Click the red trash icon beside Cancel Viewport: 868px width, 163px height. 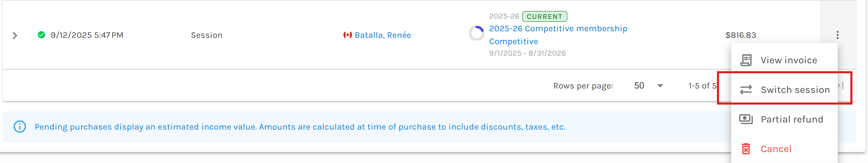pos(746,149)
